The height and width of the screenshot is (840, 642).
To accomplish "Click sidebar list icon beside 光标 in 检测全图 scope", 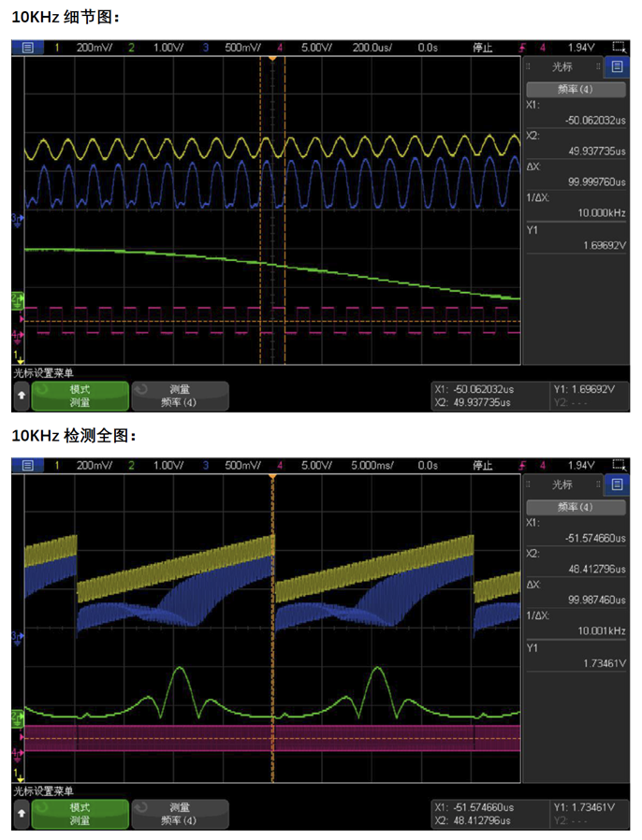I will click(x=615, y=485).
